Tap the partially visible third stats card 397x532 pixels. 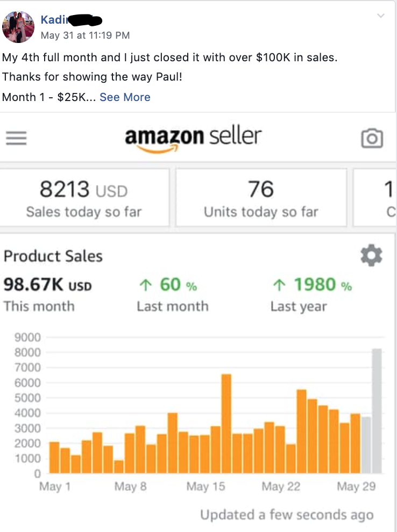[x=375, y=197]
